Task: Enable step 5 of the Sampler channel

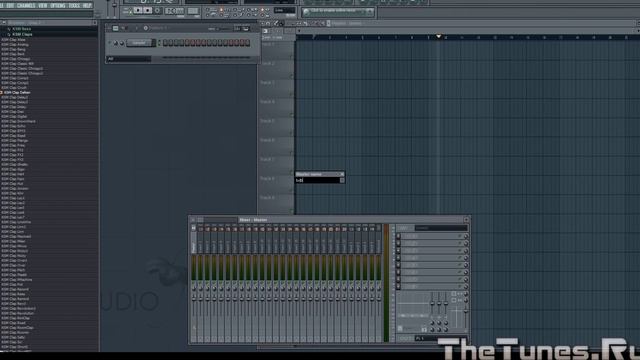Action: coord(187,42)
